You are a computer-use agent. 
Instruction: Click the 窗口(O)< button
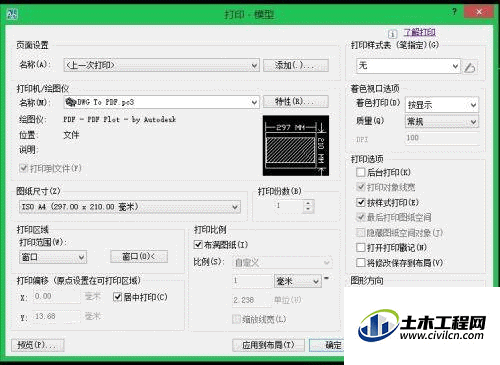(139, 256)
